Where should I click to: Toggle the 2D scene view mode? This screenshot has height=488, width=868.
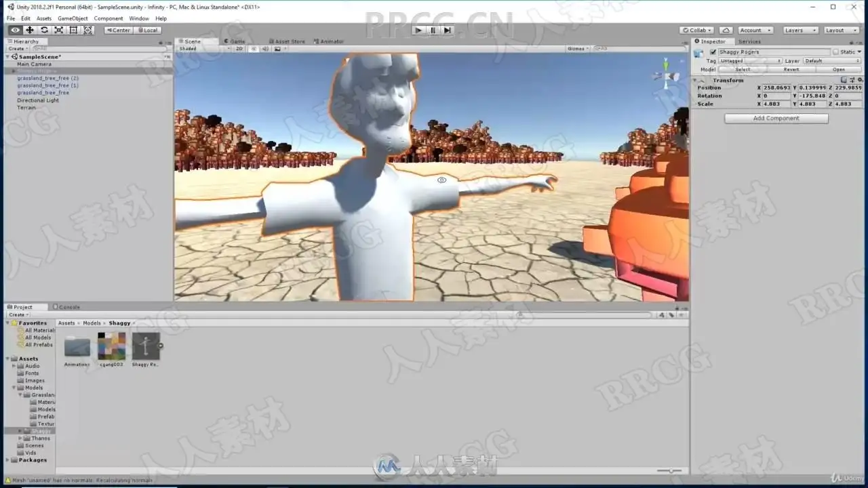pos(239,49)
